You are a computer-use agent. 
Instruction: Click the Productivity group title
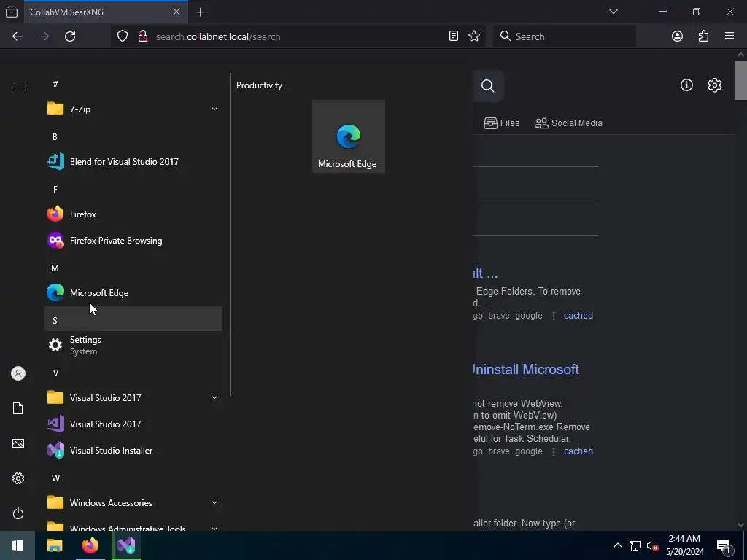tap(259, 85)
